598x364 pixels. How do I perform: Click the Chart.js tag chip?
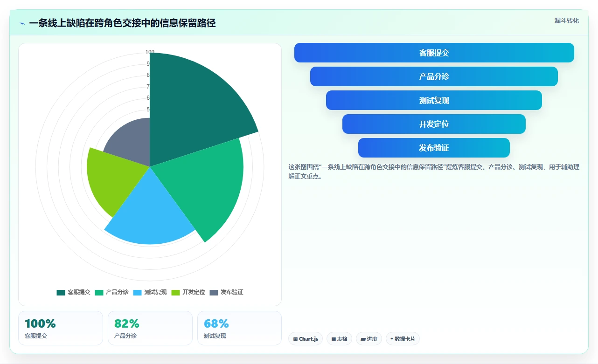tap(306, 339)
